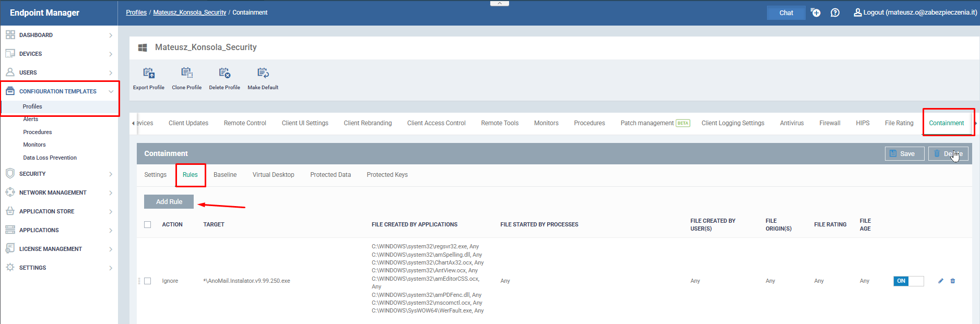The width and height of the screenshot is (980, 324).
Task: Toggle the ON switch for AnoMail rule
Action: [x=908, y=281]
